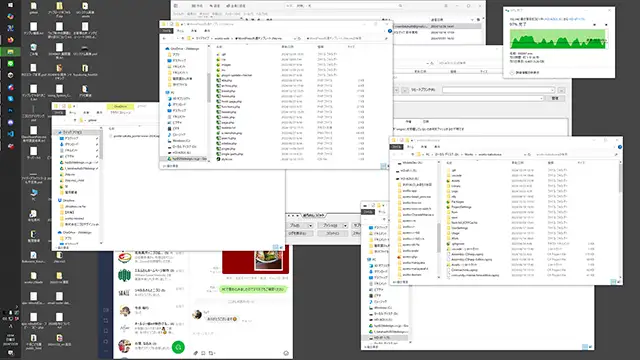Click the attach file clip icon in LINE

tap(196, 353)
